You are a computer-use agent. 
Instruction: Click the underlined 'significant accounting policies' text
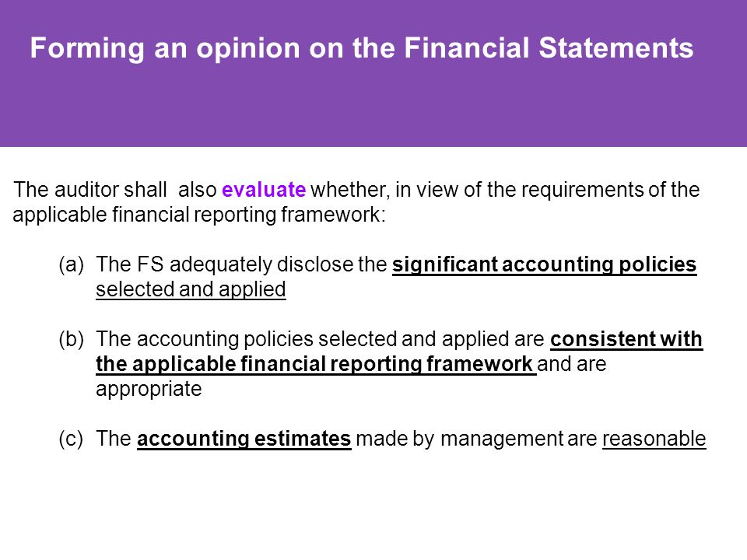(544, 264)
